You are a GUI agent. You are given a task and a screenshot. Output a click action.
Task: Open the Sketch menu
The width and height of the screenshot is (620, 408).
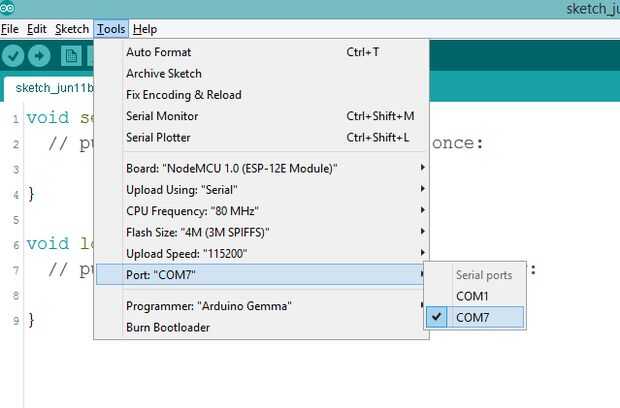coord(72,29)
